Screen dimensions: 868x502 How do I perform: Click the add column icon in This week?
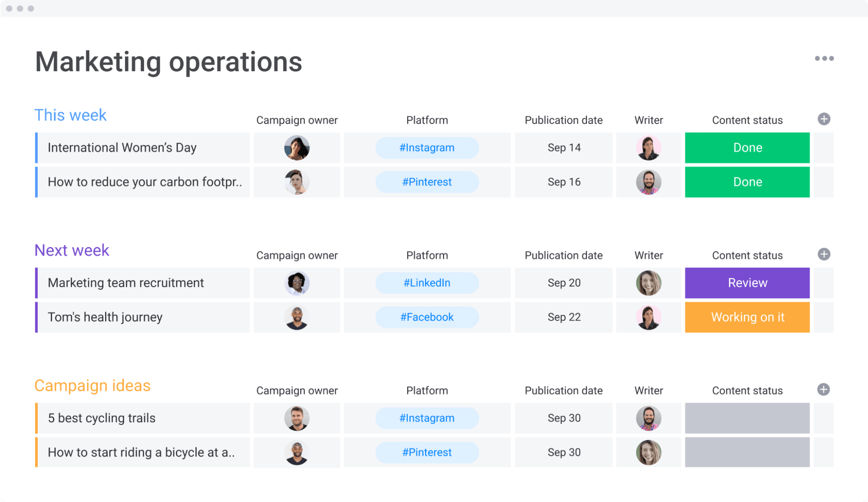click(824, 119)
